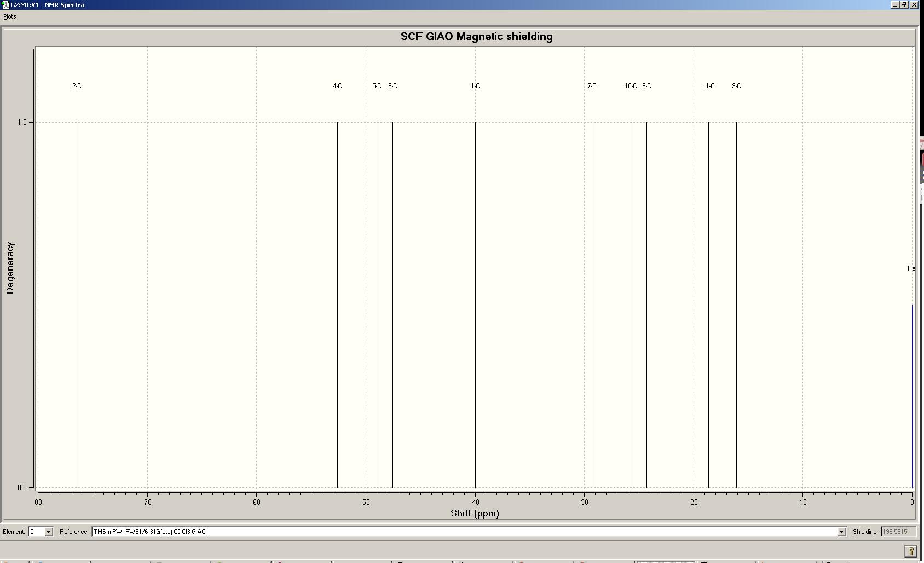
Task: Select the 6-C peak label
Action: click(x=646, y=86)
